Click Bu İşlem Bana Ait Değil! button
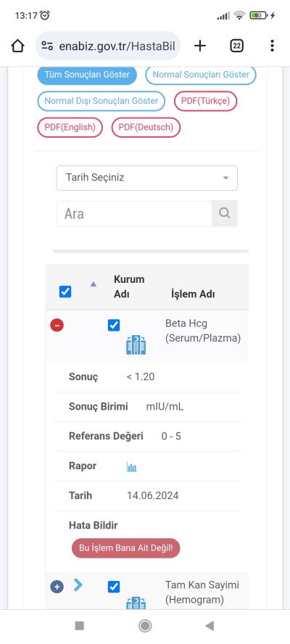Screen dimensions: 290x644 click(125, 548)
